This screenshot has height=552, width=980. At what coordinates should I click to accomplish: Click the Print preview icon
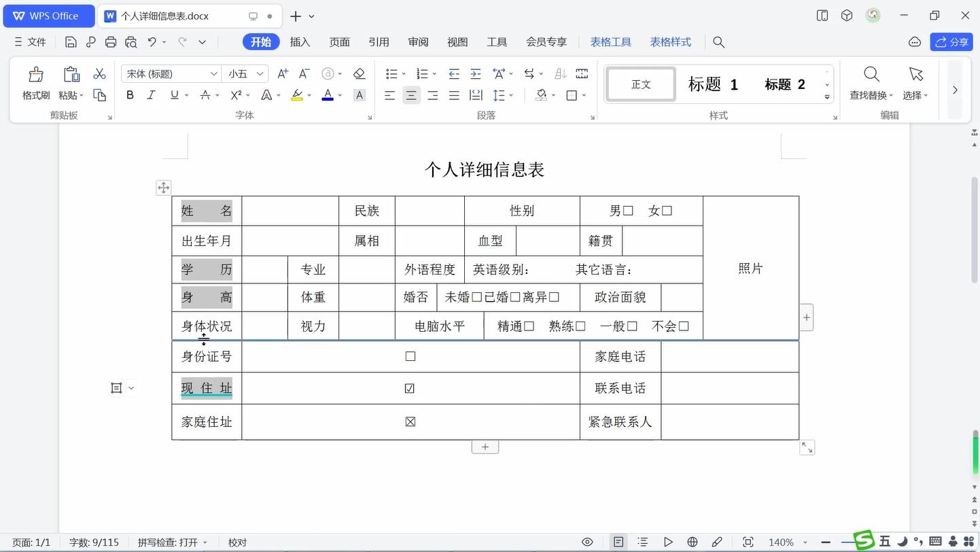tap(131, 42)
